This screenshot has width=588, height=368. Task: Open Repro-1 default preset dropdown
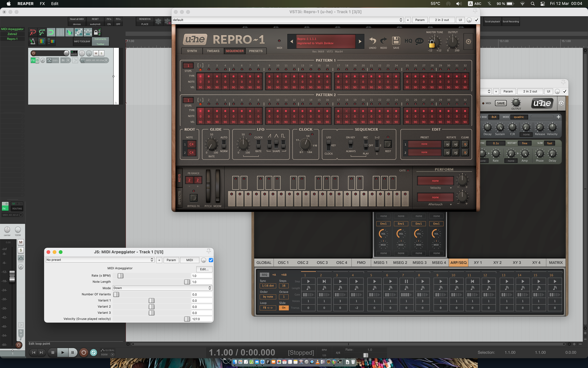pos(287,20)
